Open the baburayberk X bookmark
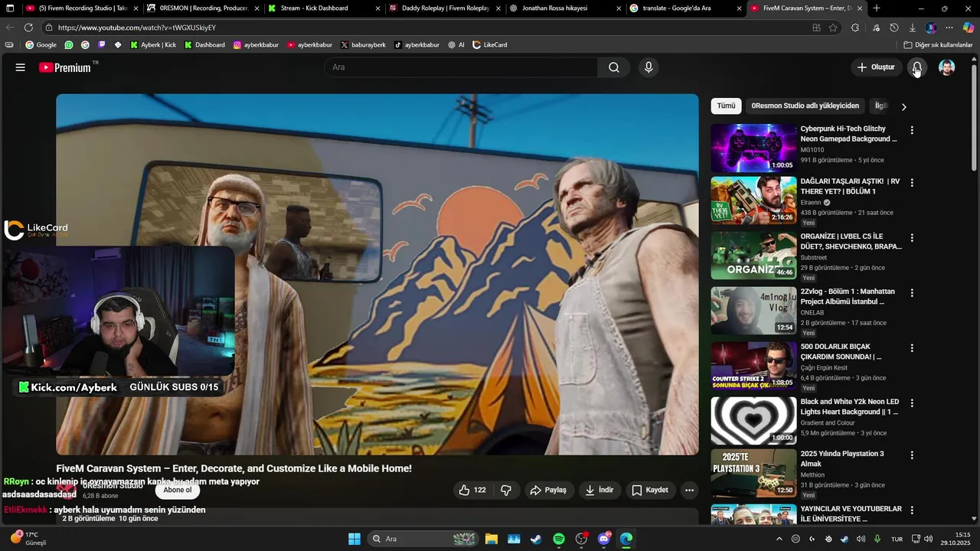980x551 pixels. (x=363, y=45)
